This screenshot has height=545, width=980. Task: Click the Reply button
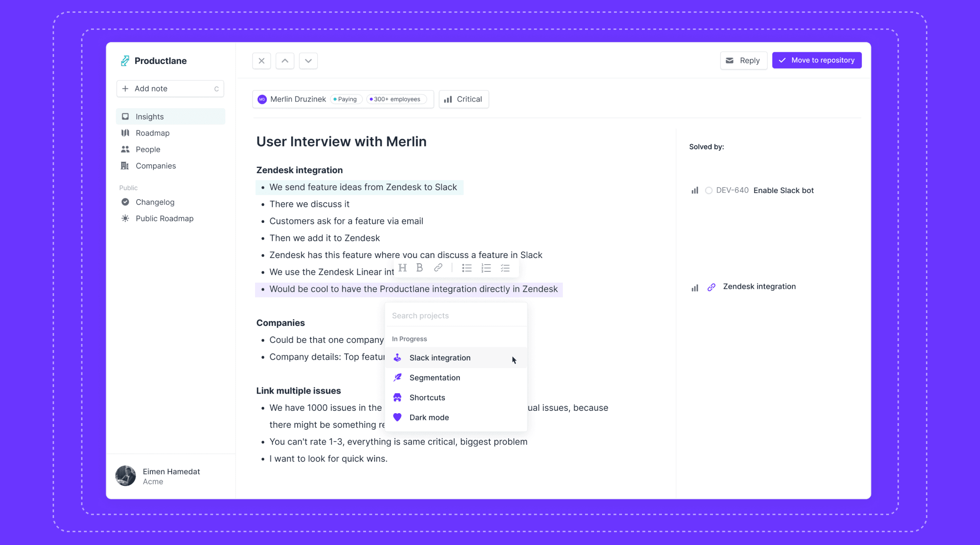pyautogui.click(x=743, y=60)
